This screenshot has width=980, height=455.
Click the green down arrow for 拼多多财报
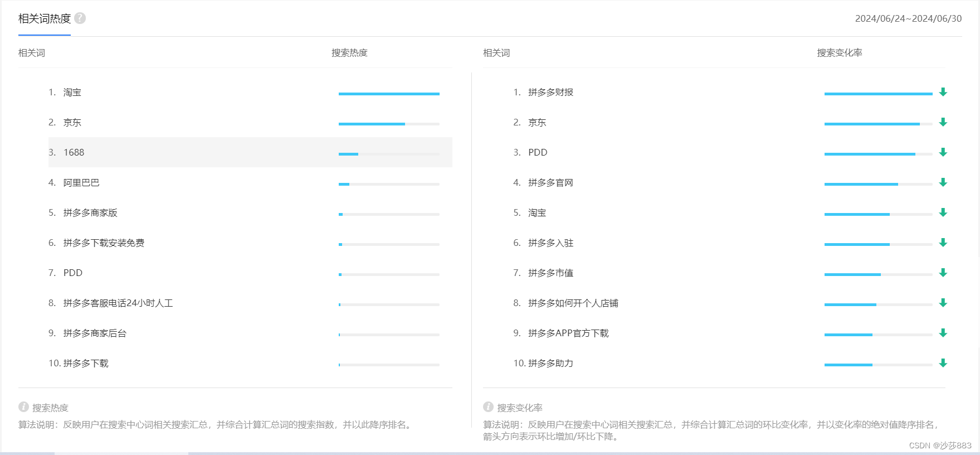[943, 92]
